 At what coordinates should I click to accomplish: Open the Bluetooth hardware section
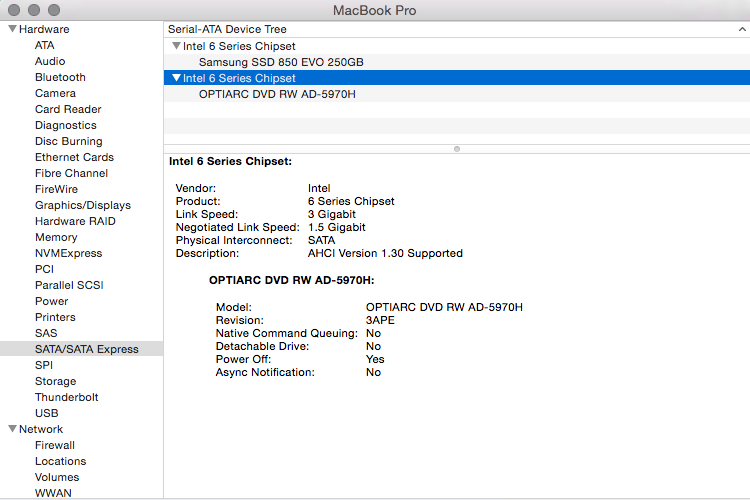tap(60, 78)
